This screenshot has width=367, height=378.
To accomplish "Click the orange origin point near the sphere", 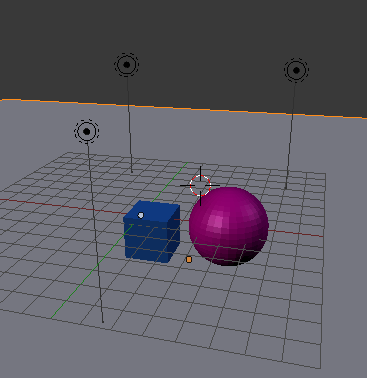I will [189, 259].
